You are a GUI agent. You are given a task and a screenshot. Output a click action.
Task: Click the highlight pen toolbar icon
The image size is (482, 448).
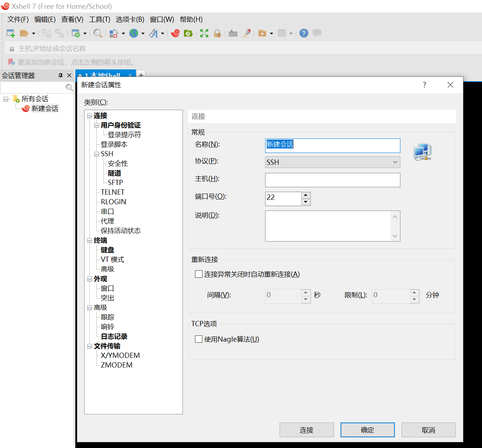click(246, 33)
